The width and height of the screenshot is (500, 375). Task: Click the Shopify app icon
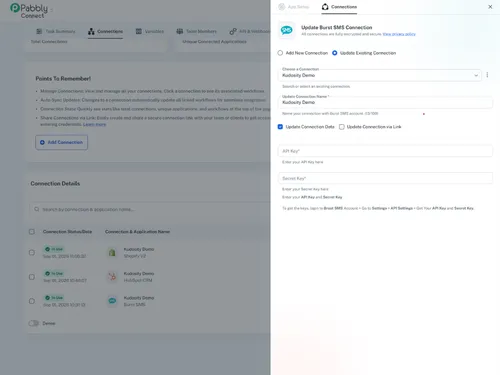coord(112,253)
